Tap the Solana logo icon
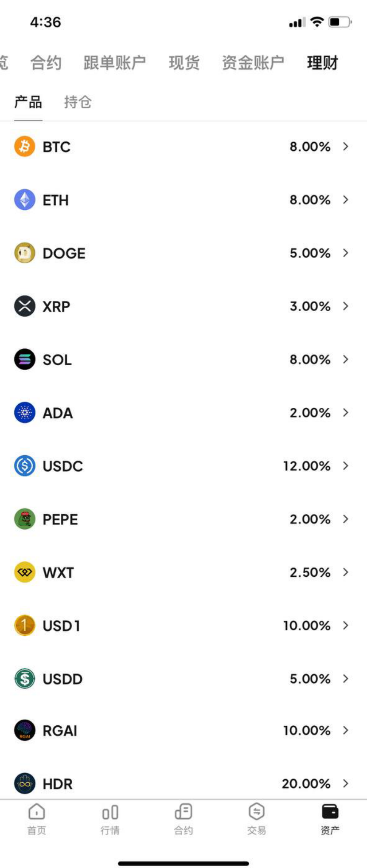Viewport: 367px width, 868px height. coord(25,360)
